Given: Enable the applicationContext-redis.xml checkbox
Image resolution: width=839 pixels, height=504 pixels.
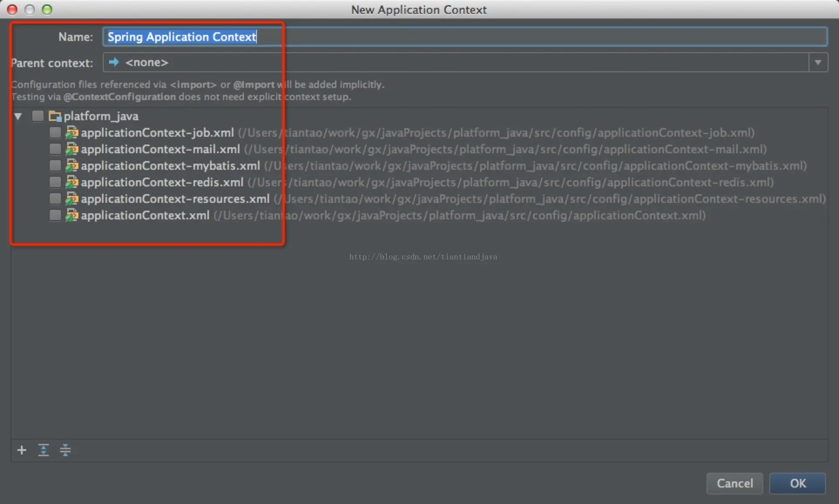Looking at the screenshot, I should click(55, 182).
